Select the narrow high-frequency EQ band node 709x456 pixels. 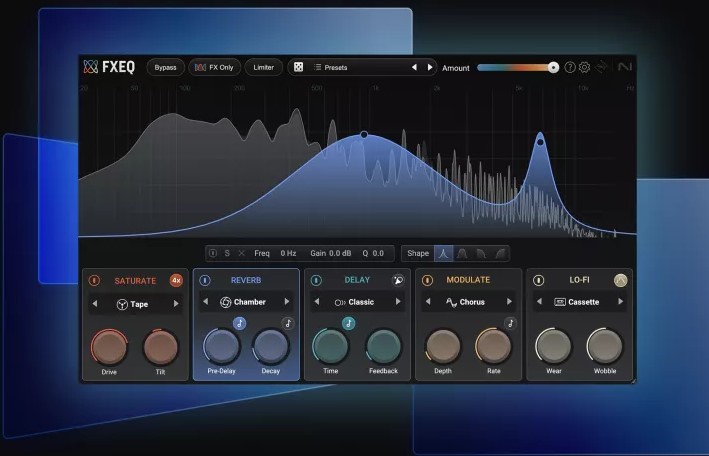tap(540, 142)
